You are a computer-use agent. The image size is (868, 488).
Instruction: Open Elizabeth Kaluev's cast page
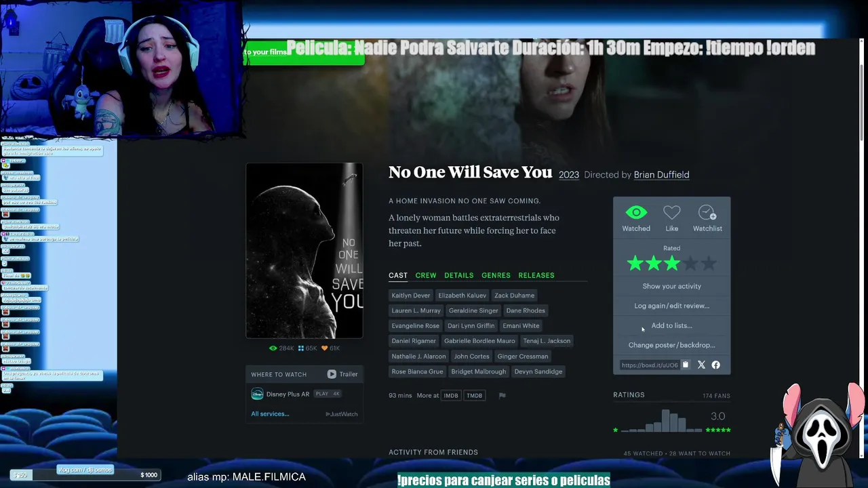tap(462, 296)
